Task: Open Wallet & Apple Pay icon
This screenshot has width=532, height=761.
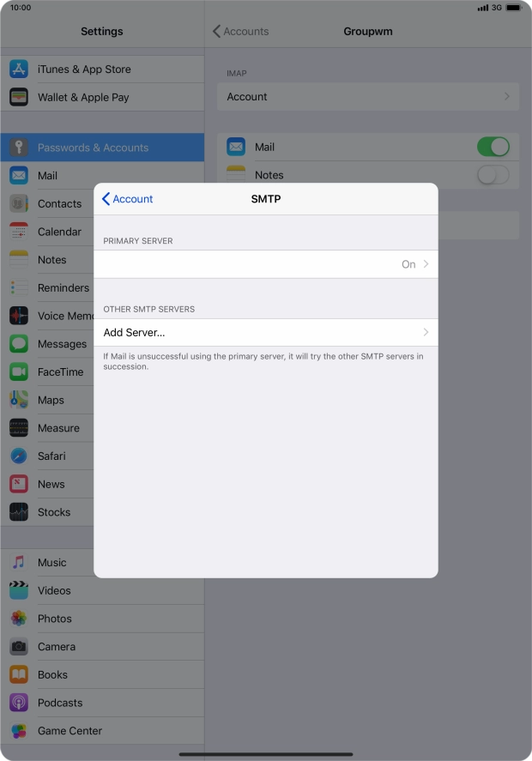Action: [19, 97]
